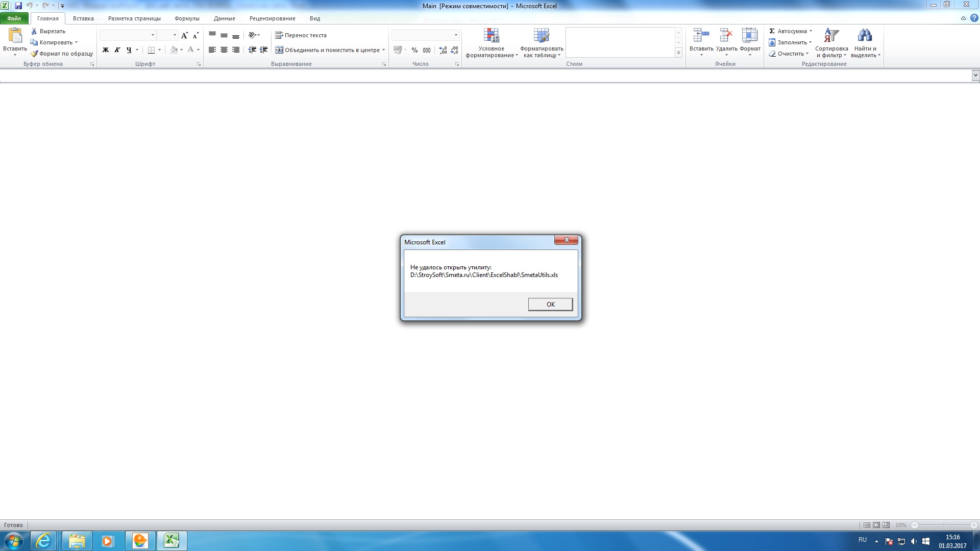Screen dimensions: 980x551
Task: Click accounting currency format icon
Action: [398, 50]
